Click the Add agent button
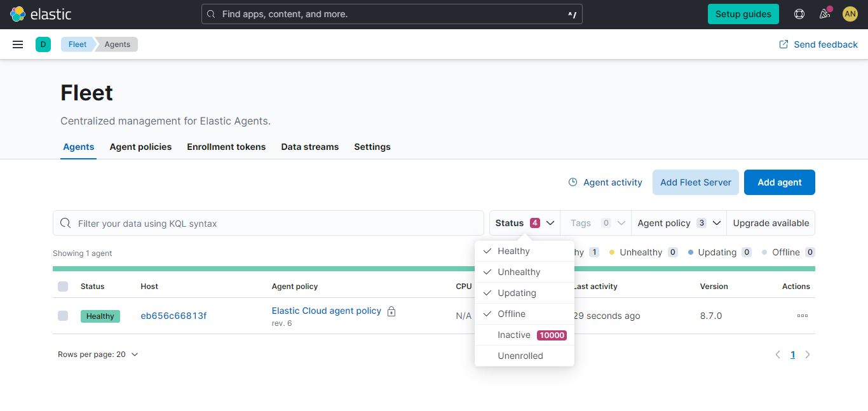Image resolution: width=868 pixels, height=411 pixels. 779,182
